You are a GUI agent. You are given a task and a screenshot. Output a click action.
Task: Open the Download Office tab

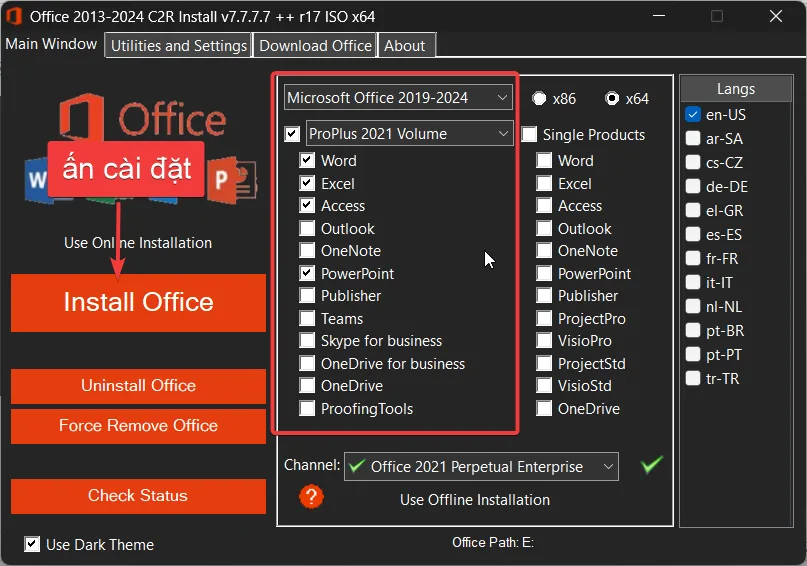[315, 45]
